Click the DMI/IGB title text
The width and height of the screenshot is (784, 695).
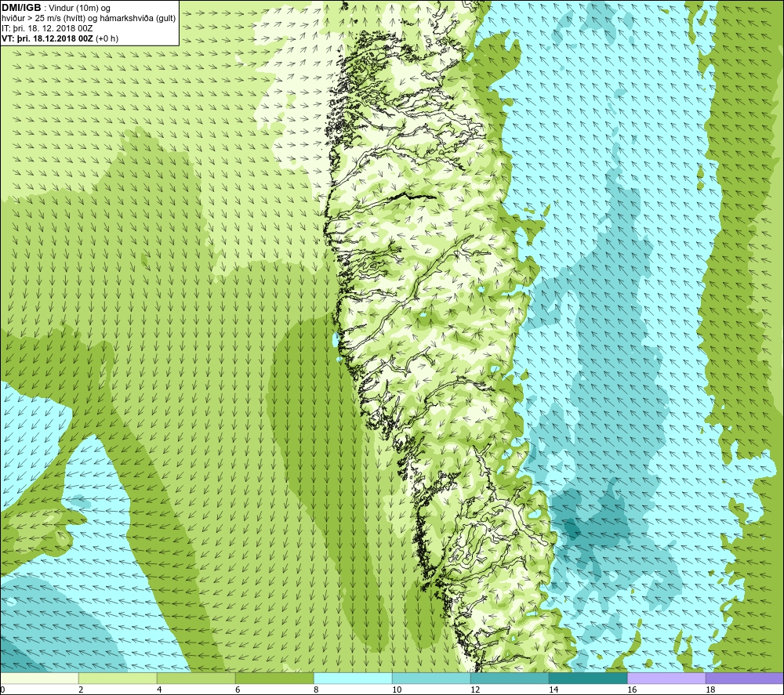[21, 8]
